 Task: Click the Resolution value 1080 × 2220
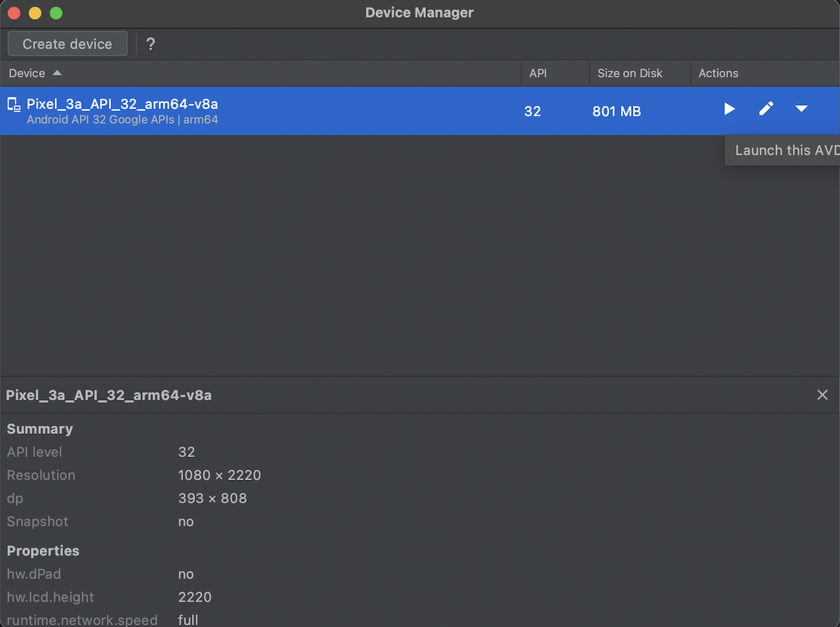coord(220,476)
